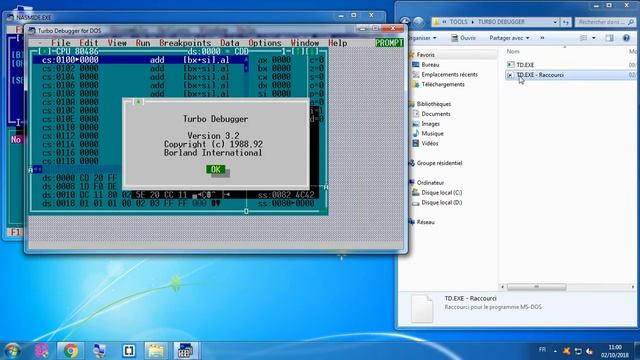Open the Partager avec dropdown

tap(509, 38)
